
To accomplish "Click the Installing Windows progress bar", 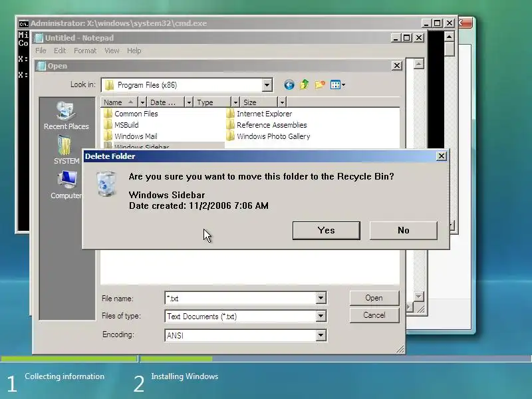I will pos(336,358).
